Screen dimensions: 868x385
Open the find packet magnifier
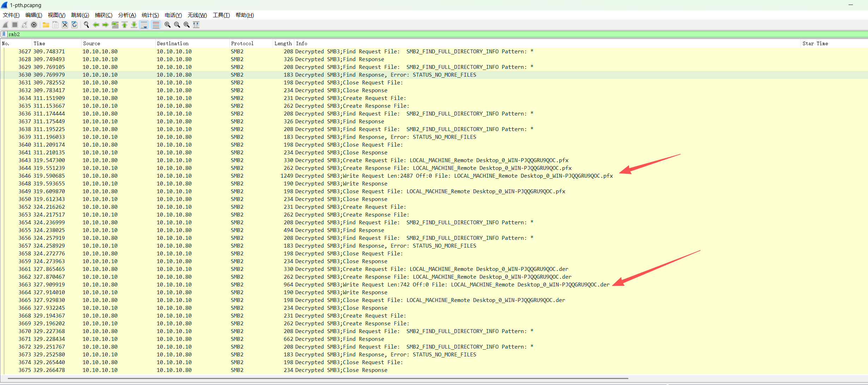click(86, 25)
